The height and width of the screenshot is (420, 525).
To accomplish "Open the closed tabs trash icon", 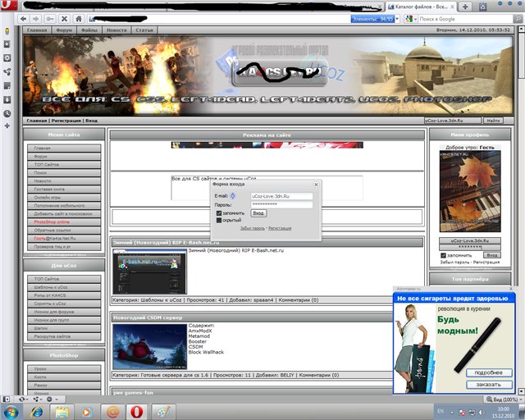I will tap(482, 7).
